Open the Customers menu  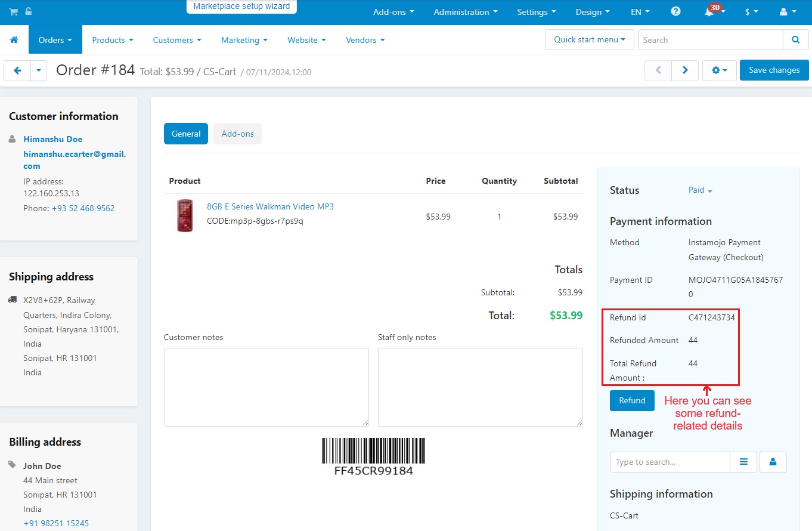tap(177, 40)
